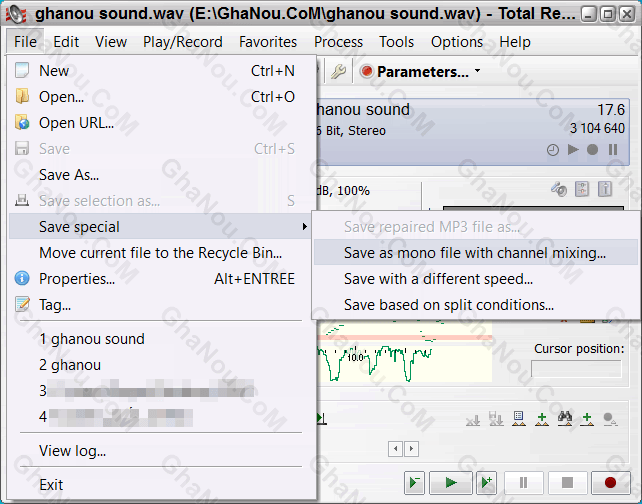Click the save-and-delete markers icon
Image resolution: width=642 pixels, height=504 pixels.
click(496, 419)
